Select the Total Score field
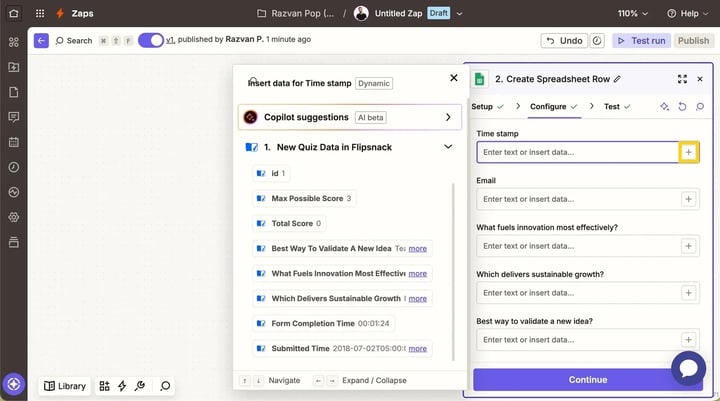Image resolution: width=720 pixels, height=401 pixels. [x=289, y=223]
